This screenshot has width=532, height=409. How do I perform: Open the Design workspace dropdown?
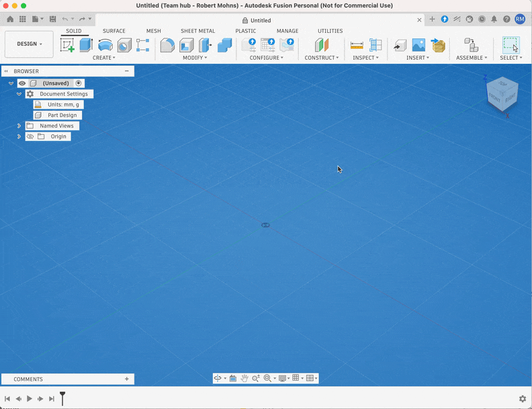point(29,44)
